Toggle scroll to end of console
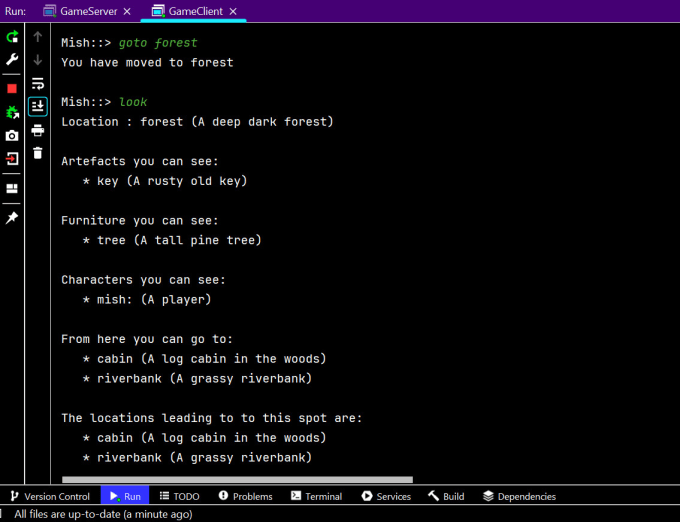Viewport: 680px width, 522px height. 38,107
